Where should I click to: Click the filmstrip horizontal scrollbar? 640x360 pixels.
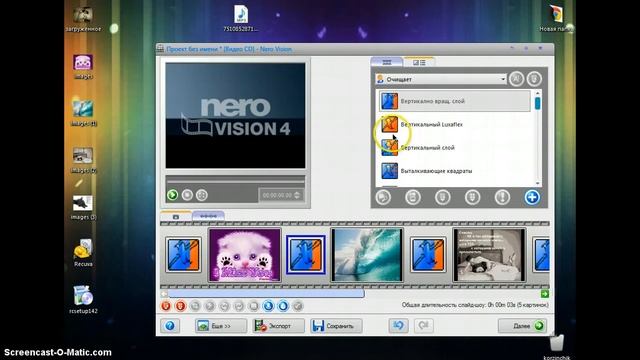(x=266, y=294)
